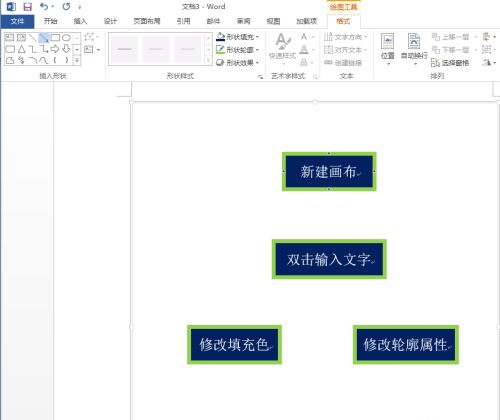500x420 pixels.
Task: Open the 快速样式 WordArt gallery
Action: click(282, 48)
